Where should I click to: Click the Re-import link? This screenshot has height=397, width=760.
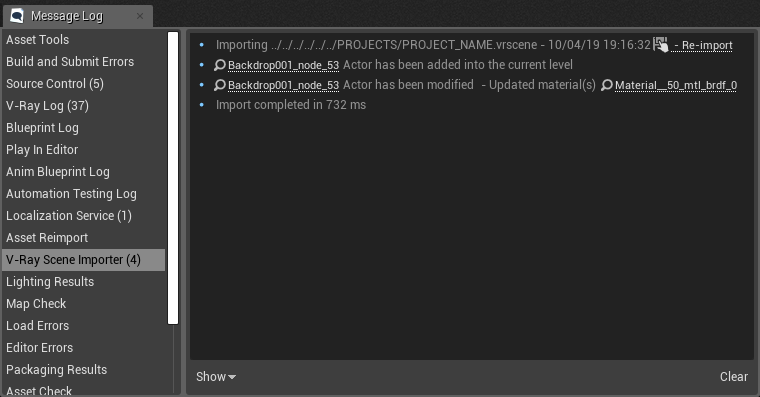tap(703, 45)
